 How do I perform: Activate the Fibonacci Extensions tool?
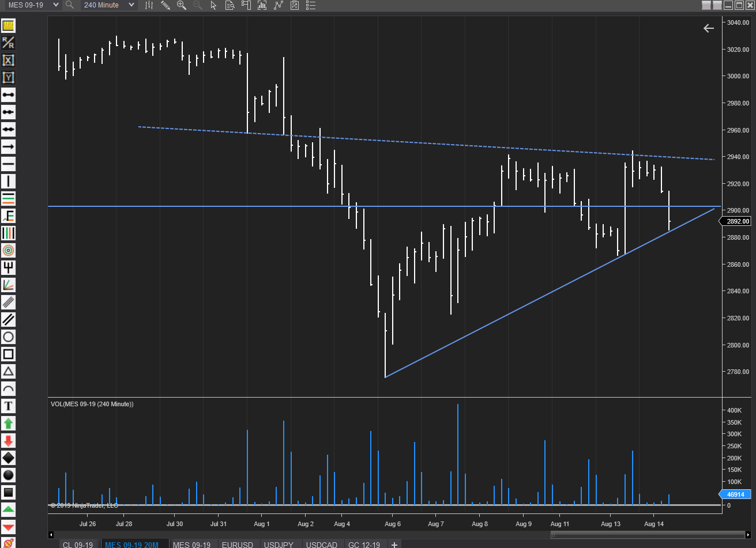pos(8,216)
